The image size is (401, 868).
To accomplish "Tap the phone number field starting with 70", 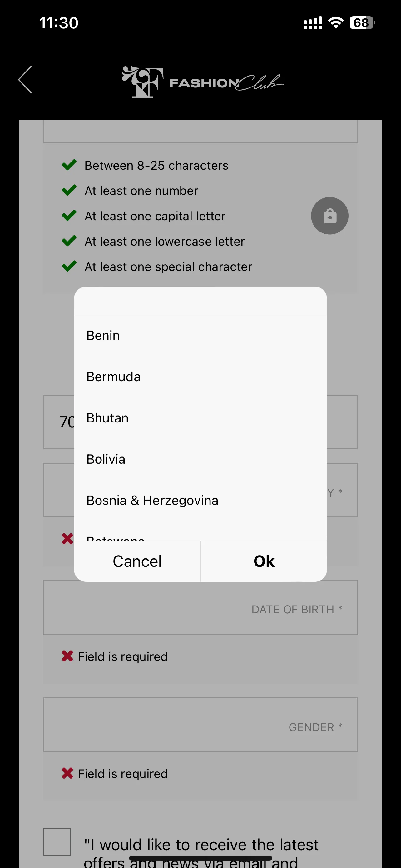I will coord(200,422).
